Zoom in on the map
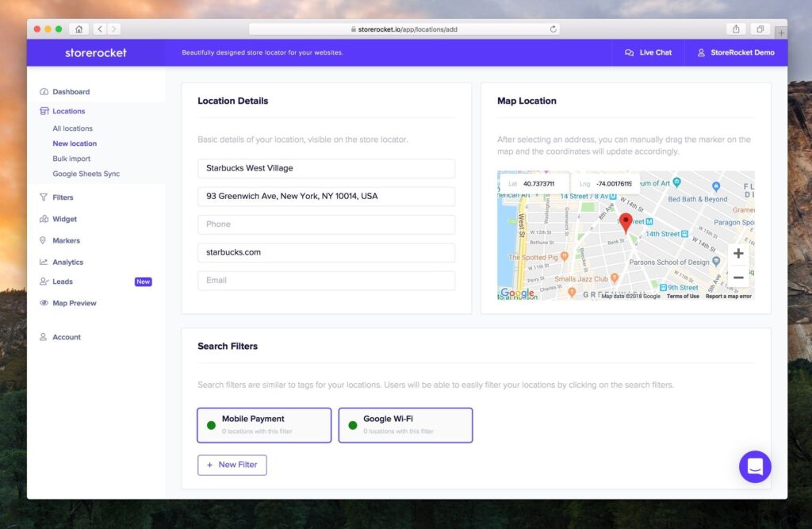 [x=737, y=254]
